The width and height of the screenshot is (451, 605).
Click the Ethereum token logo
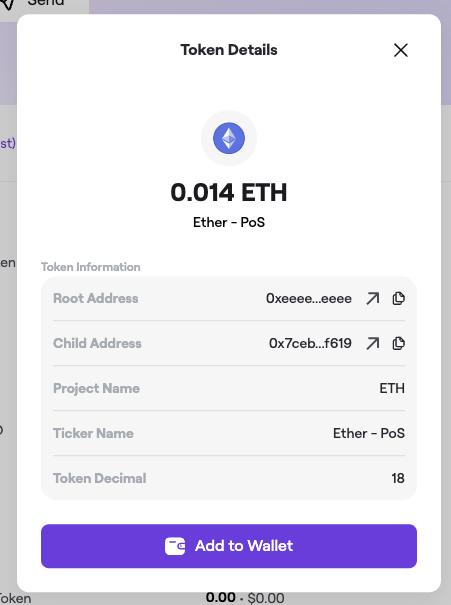[229, 138]
